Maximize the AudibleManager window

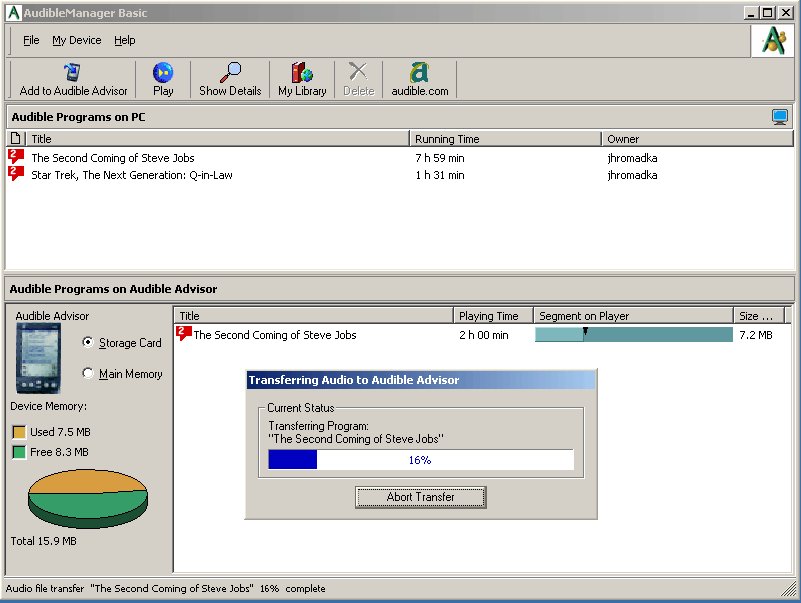point(767,13)
